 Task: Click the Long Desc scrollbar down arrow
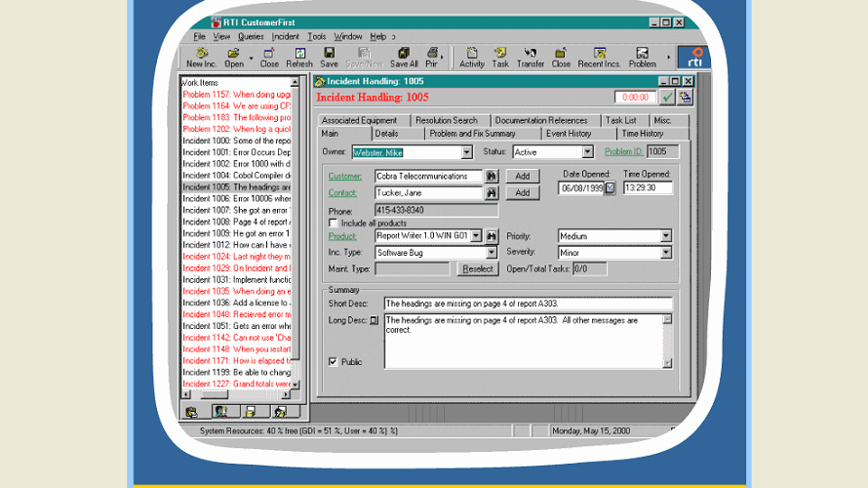667,363
